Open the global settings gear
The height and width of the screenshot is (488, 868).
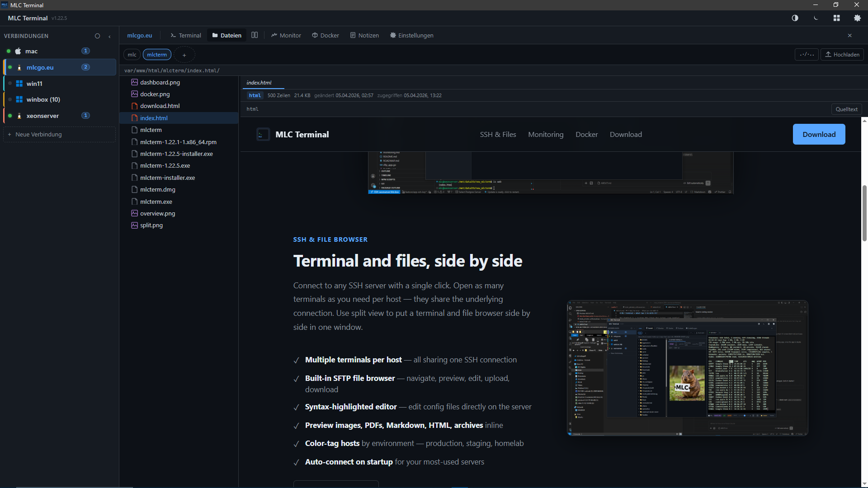[858, 18]
